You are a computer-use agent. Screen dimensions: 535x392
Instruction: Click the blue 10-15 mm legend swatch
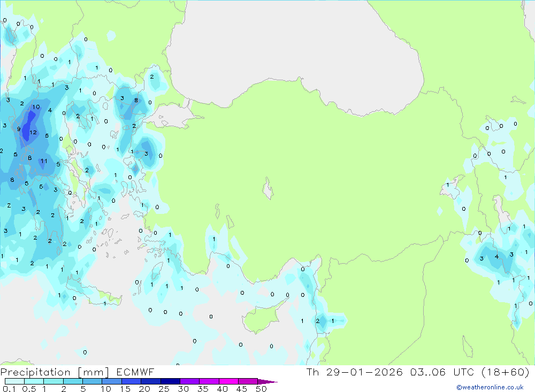click(112, 381)
